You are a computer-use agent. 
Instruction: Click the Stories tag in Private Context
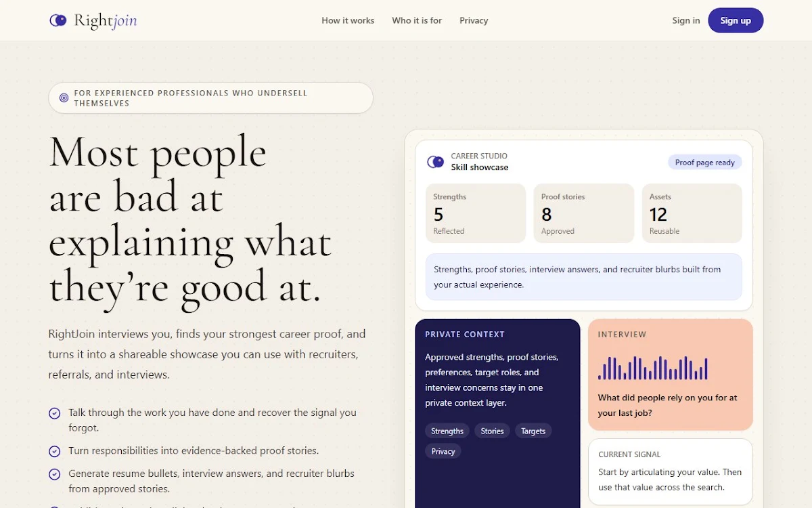point(492,431)
